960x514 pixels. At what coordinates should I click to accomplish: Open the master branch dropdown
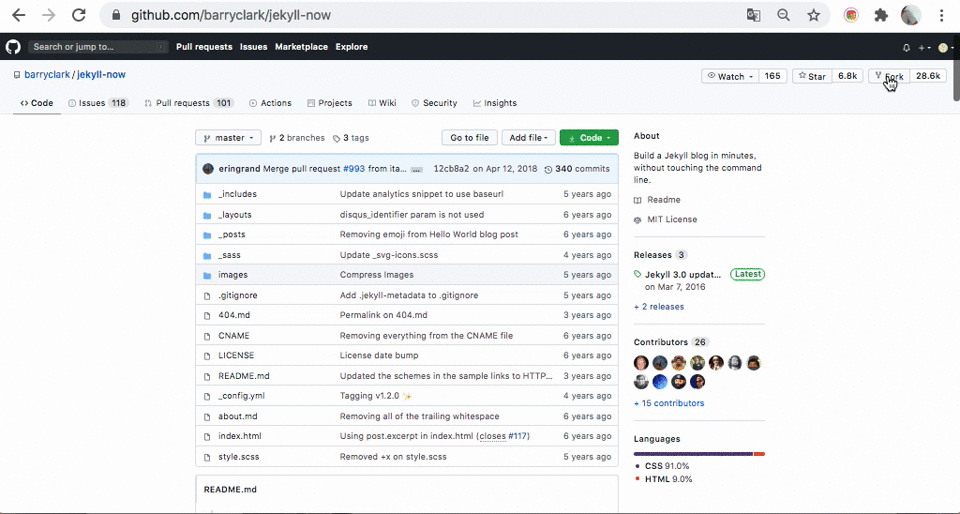pyautogui.click(x=228, y=138)
